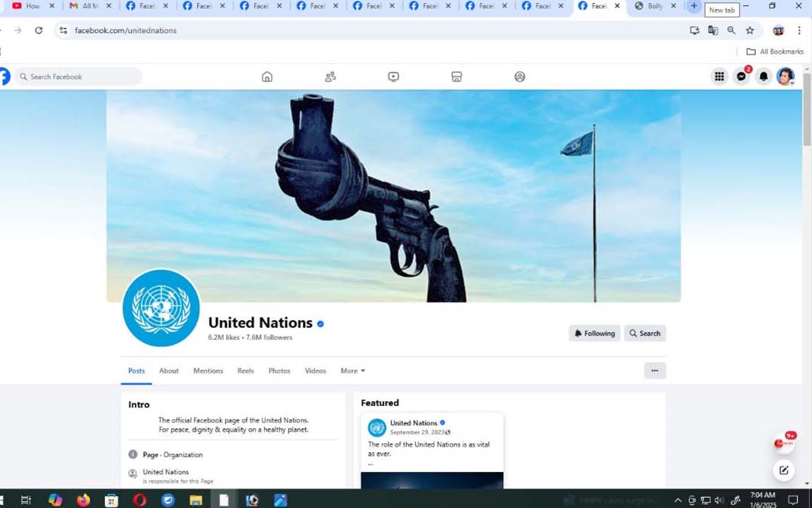This screenshot has width=812, height=508.
Task: Open the Videos tab
Action: [315, 371]
